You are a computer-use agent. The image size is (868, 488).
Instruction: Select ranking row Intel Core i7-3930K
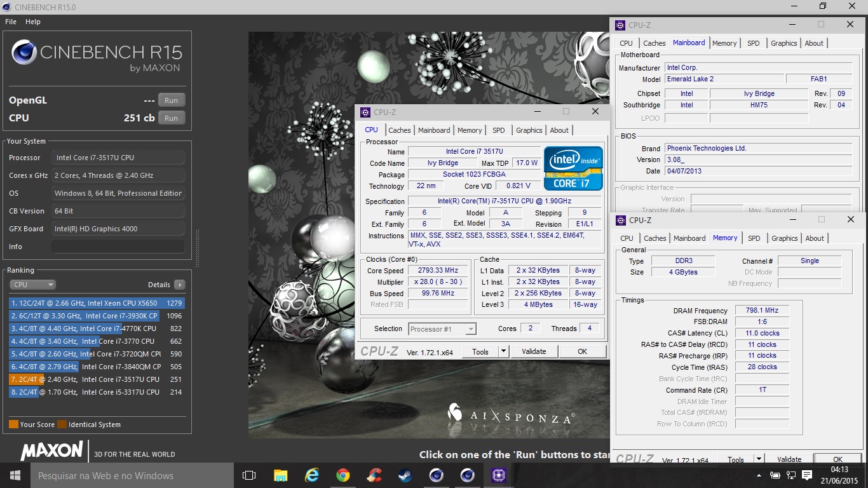[x=97, y=316]
